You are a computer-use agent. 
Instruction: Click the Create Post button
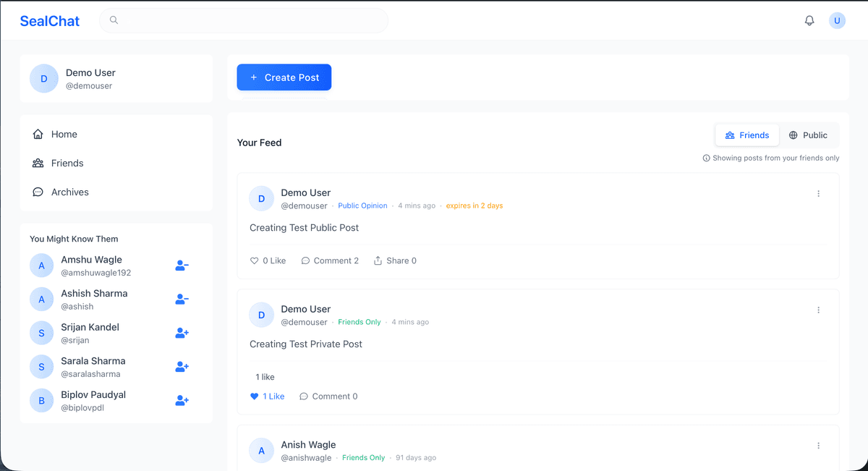click(284, 77)
